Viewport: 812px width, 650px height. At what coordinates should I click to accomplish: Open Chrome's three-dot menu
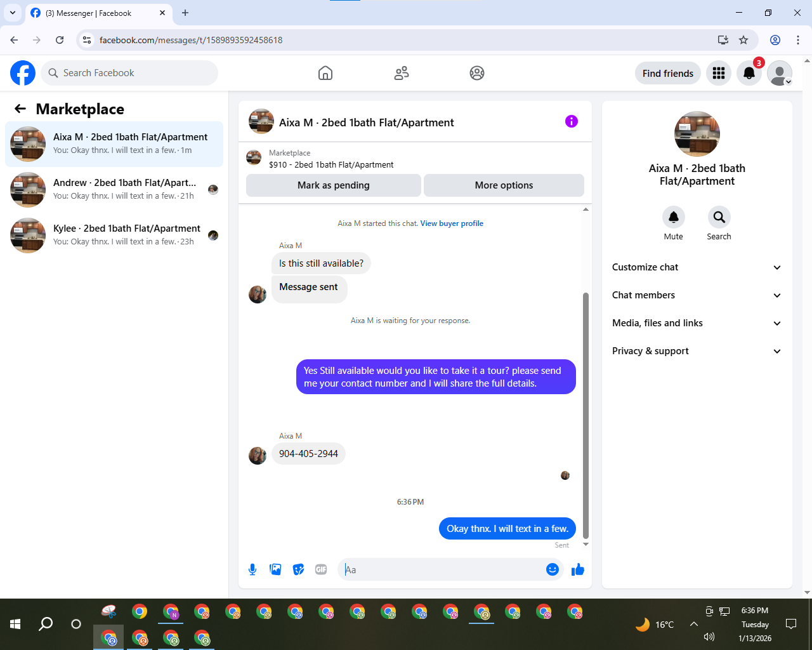(798, 40)
